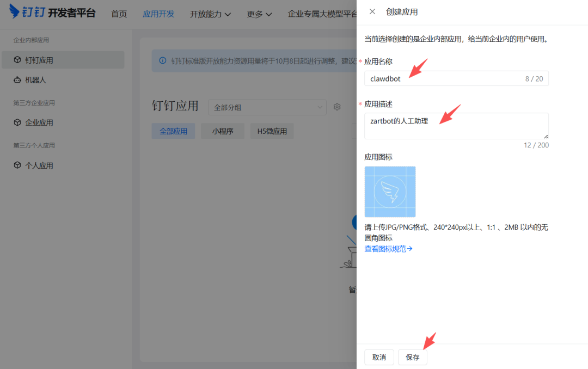The height and width of the screenshot is (369, 588).
Task: Click the uploaded application icon thumbnail
Action: tap(390, 192)
